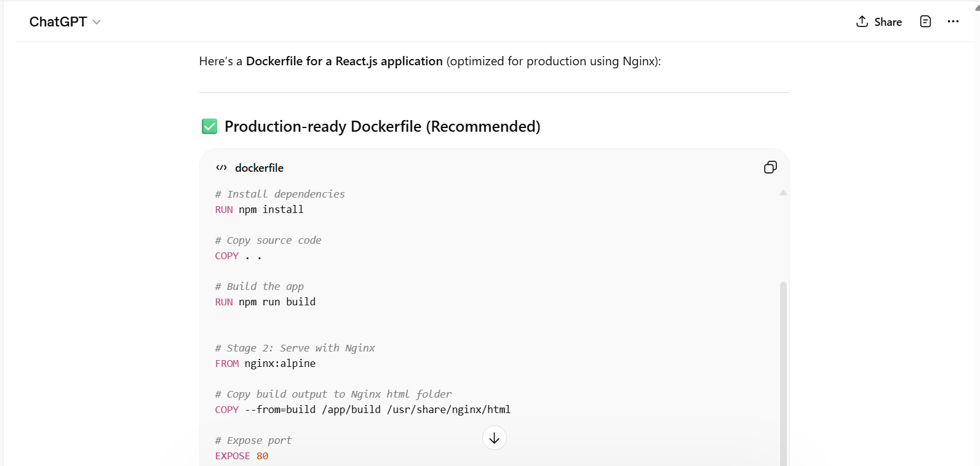Screen dimensions: 980x466
Task: Click the code block vertical scrollbar thumb
Action: click(783, 369)
